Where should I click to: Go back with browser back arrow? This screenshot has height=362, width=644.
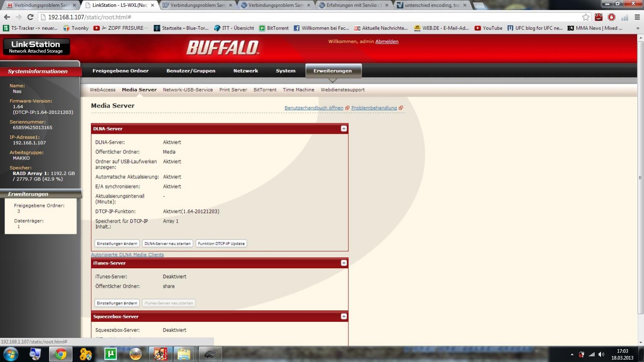7,17
